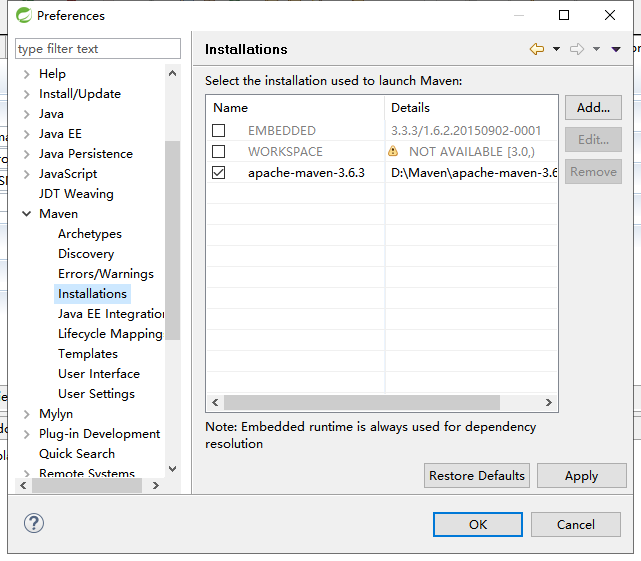Select Quick Search preference page
Image resolution: width=641 pixels, height=561 pixels.
(x=77, y=454)
